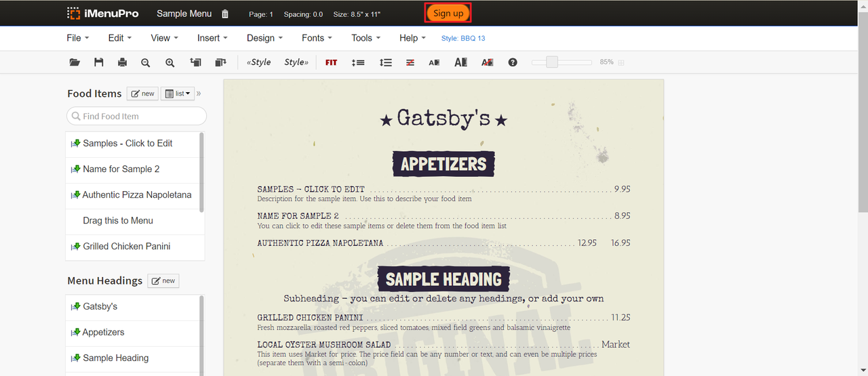Insert arrow for Grilled Chicken Panini

76,246
